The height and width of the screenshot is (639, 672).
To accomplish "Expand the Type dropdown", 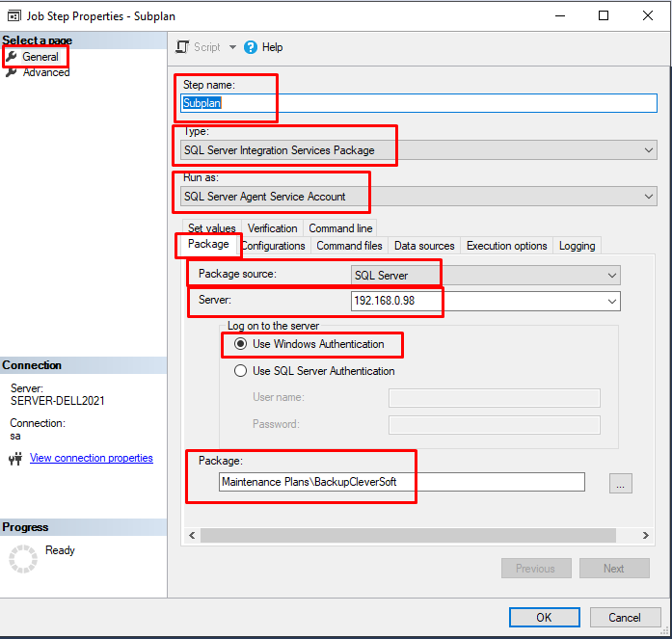I will pos(648,150).
